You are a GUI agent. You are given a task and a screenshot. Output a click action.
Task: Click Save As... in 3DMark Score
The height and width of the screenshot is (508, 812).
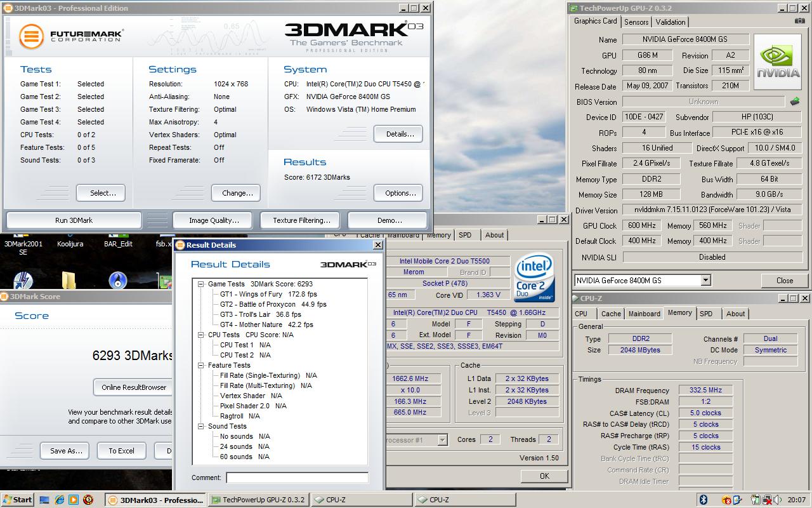[x=66, y=451]
